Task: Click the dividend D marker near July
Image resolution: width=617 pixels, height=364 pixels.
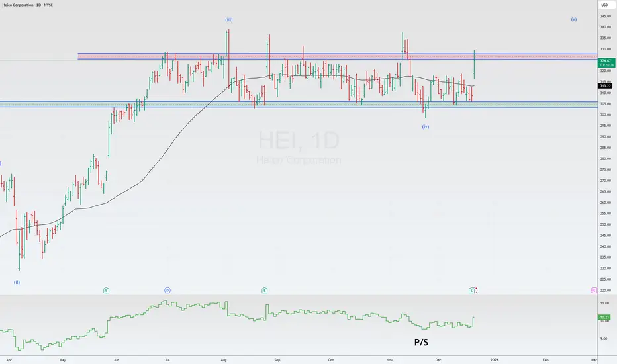Action: (167, 291)
